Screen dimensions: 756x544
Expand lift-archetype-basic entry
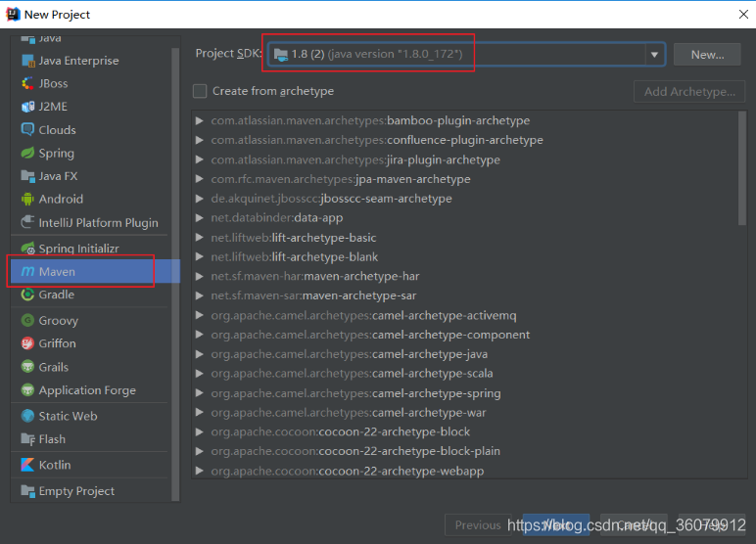[x=199, y=238]
